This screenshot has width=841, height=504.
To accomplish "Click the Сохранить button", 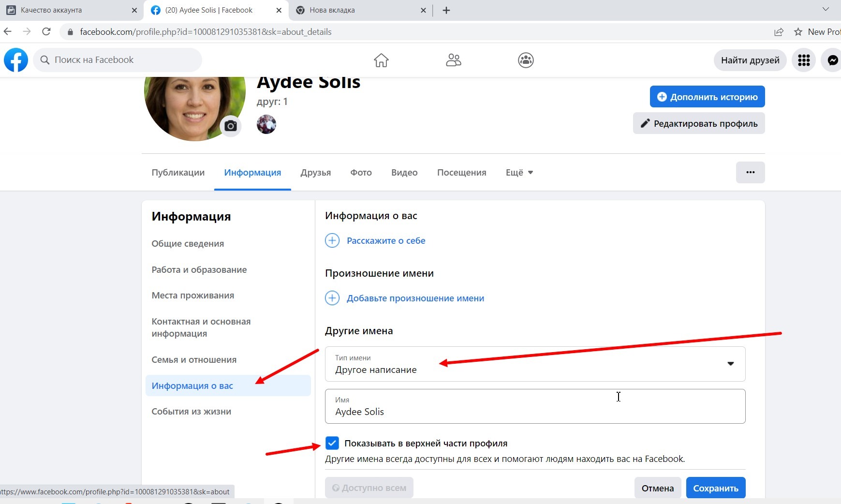I will 716,488.
